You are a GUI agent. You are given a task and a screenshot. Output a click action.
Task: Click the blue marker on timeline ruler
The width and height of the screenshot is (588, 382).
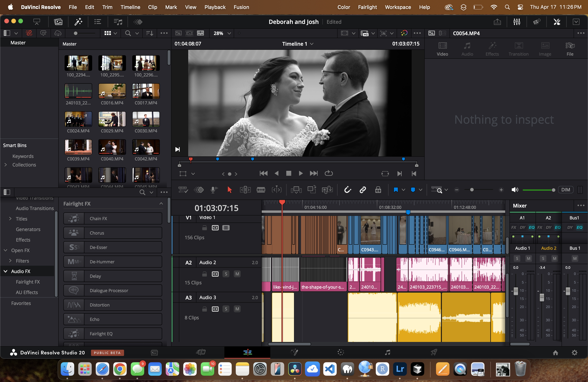tap(408, 212)
